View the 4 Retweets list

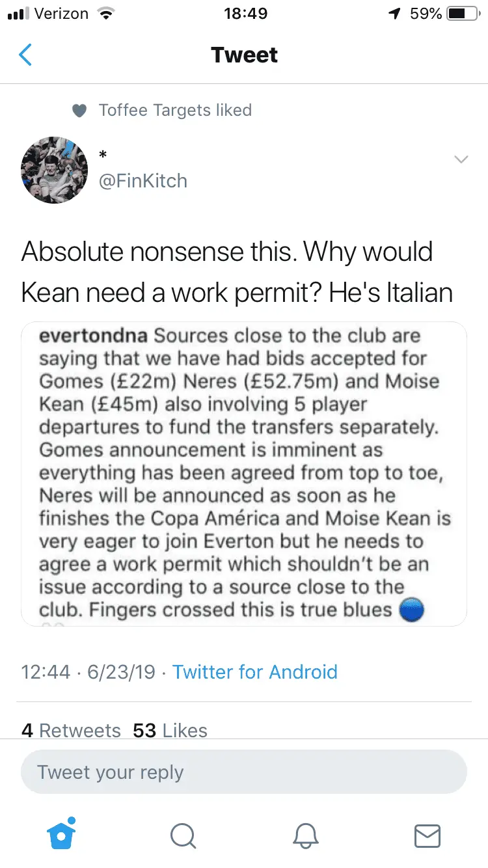(71, 730)
